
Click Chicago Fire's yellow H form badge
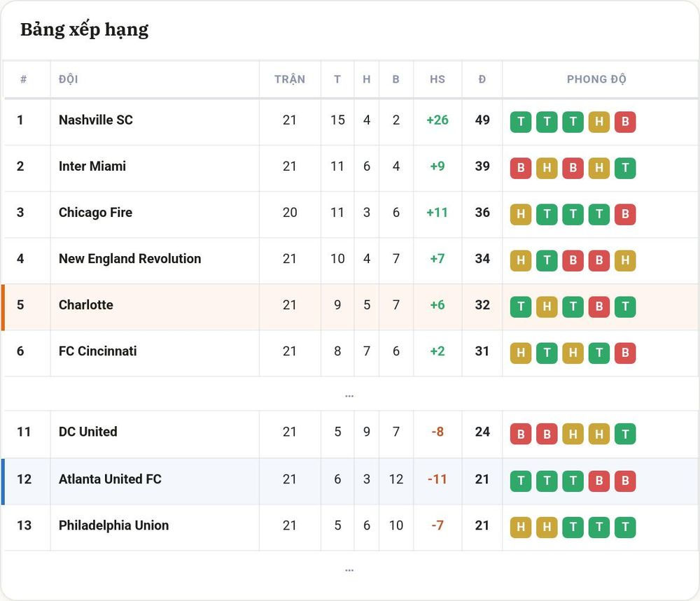pos(521,214)
